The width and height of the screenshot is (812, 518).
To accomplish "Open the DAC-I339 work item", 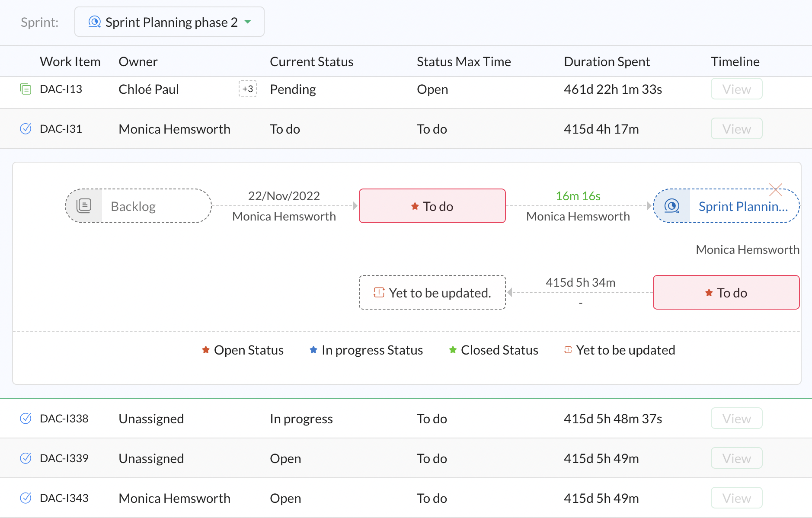I will tap(64, 458).
